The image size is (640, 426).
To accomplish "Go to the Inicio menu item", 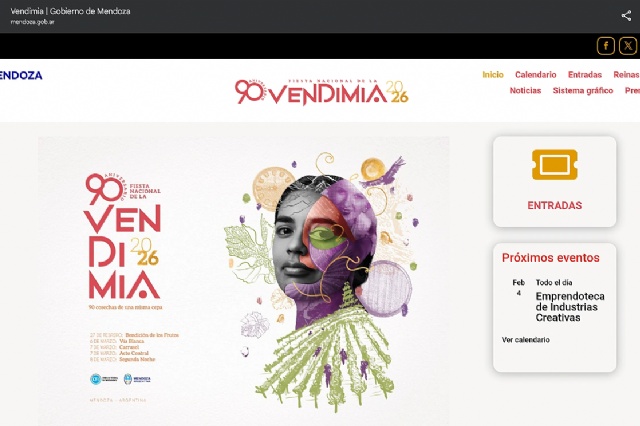I will pos(493,75).
